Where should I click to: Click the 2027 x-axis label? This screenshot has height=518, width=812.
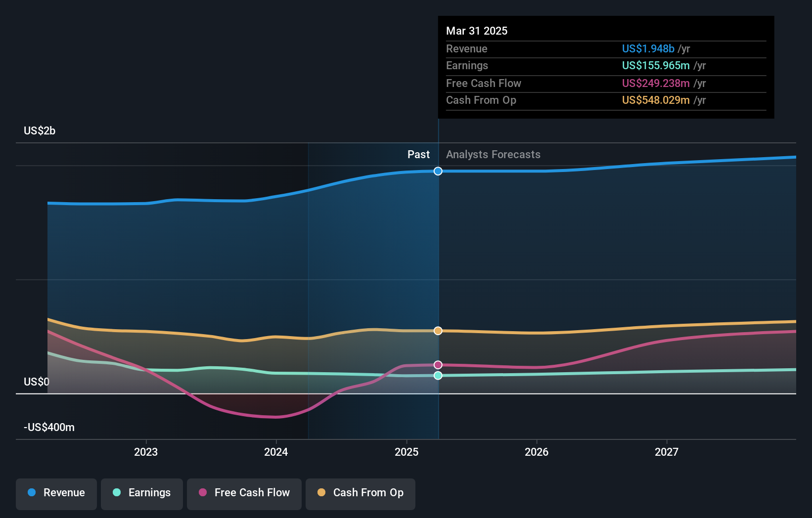(x=667, y=452)
